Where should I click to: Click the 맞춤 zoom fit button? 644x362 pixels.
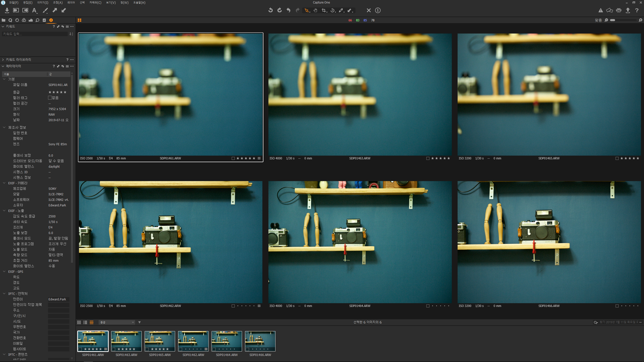[598, 20]
